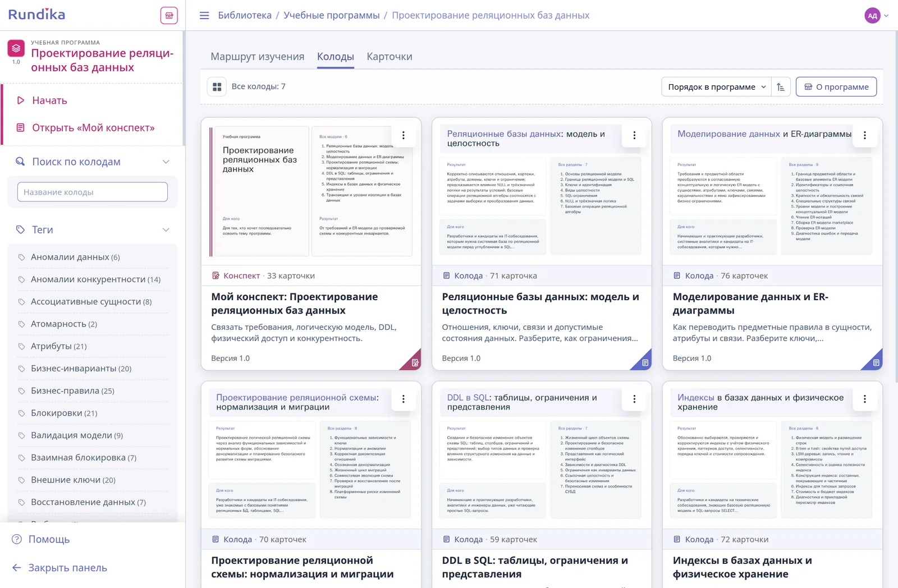Click the program icon beside the «Проектирование реляционных баз данных» title
Viewport: 898px width, 588px height.
(16, 48)
